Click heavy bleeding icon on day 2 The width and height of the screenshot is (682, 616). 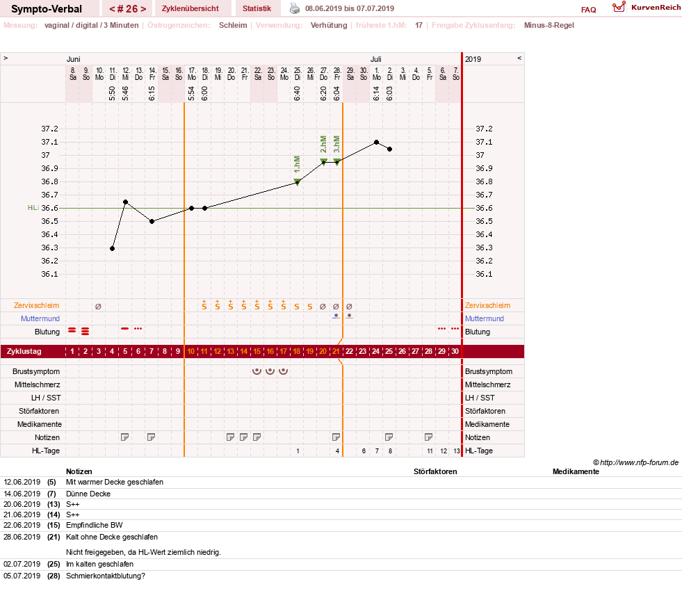(x=86, y=332)
